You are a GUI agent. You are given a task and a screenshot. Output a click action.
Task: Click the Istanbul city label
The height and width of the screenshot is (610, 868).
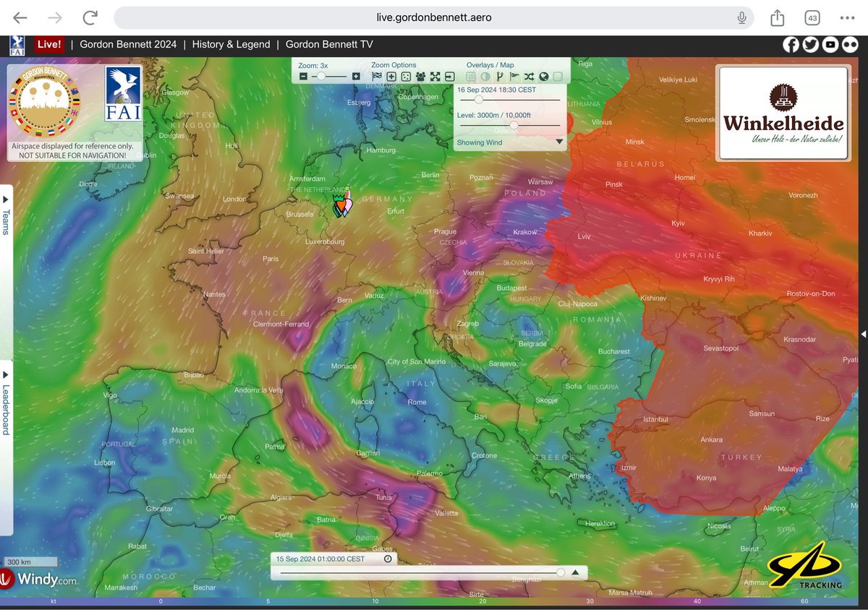click(655, 419)
